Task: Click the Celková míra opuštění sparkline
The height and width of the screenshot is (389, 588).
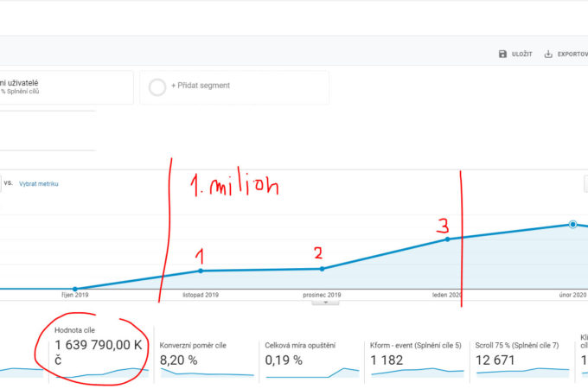Action: click(x=311, y=373)
